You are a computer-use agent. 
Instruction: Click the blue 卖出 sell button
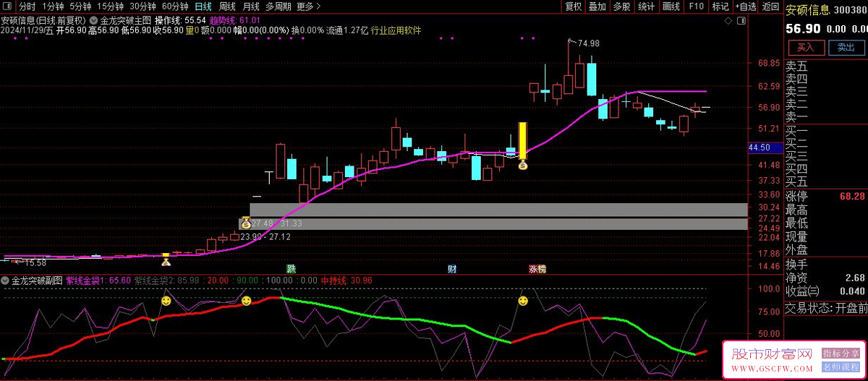click(846, 48)
